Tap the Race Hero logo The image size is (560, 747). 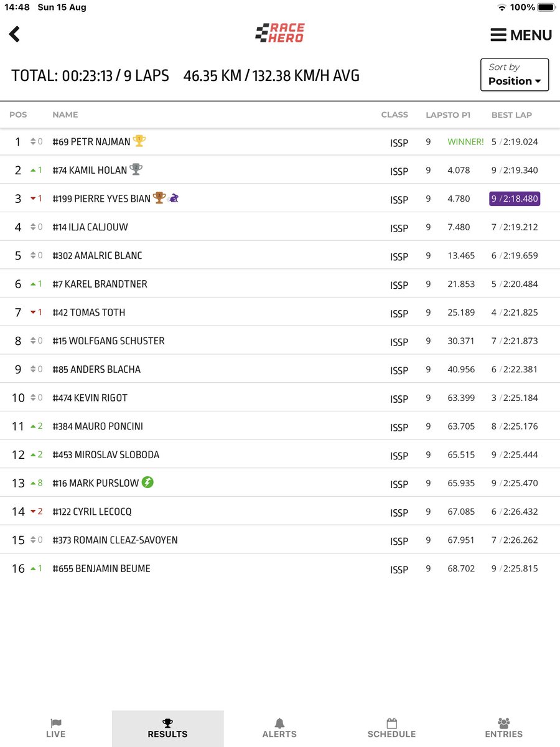click(x=280, y=33)
